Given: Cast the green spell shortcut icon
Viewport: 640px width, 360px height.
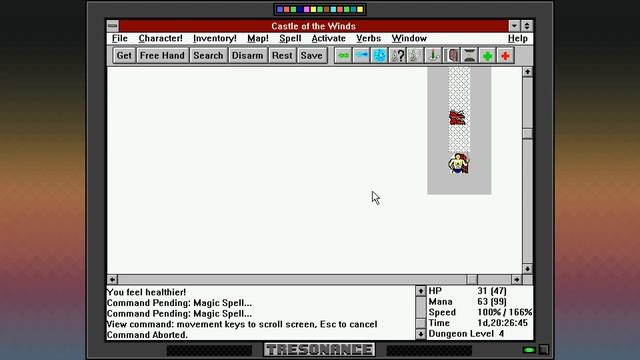Looking at the screenshot, I should (343, 56).
